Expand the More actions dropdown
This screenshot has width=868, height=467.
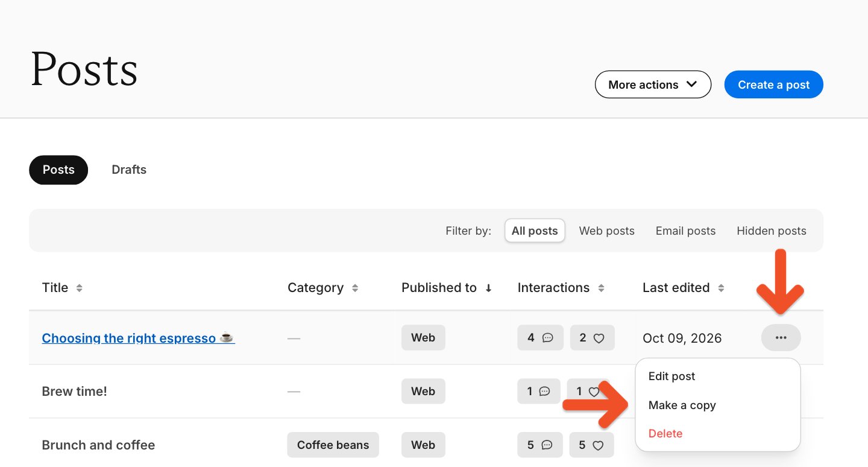point(653,85)
